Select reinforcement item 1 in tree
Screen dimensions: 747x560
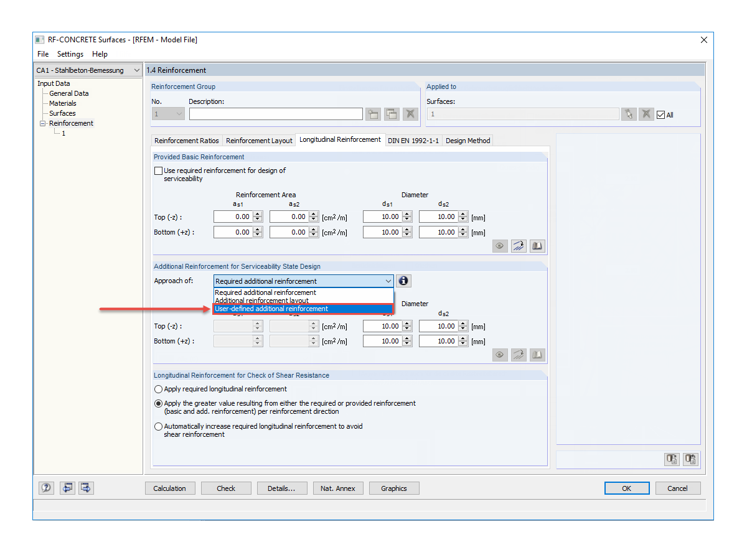(63, 133)
